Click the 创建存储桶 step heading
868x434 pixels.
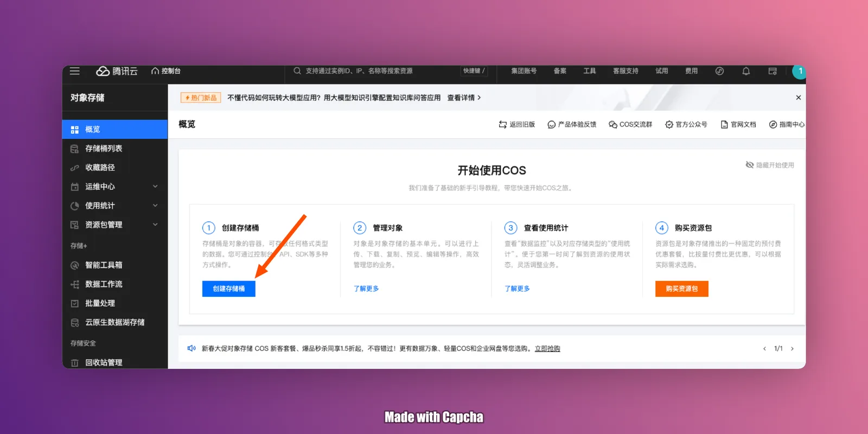[x=240, y=228]
